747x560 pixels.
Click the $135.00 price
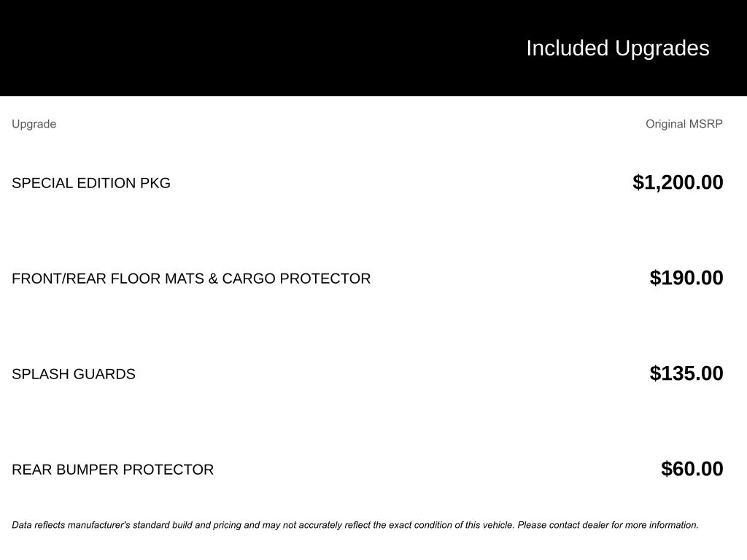click(686, 373)
